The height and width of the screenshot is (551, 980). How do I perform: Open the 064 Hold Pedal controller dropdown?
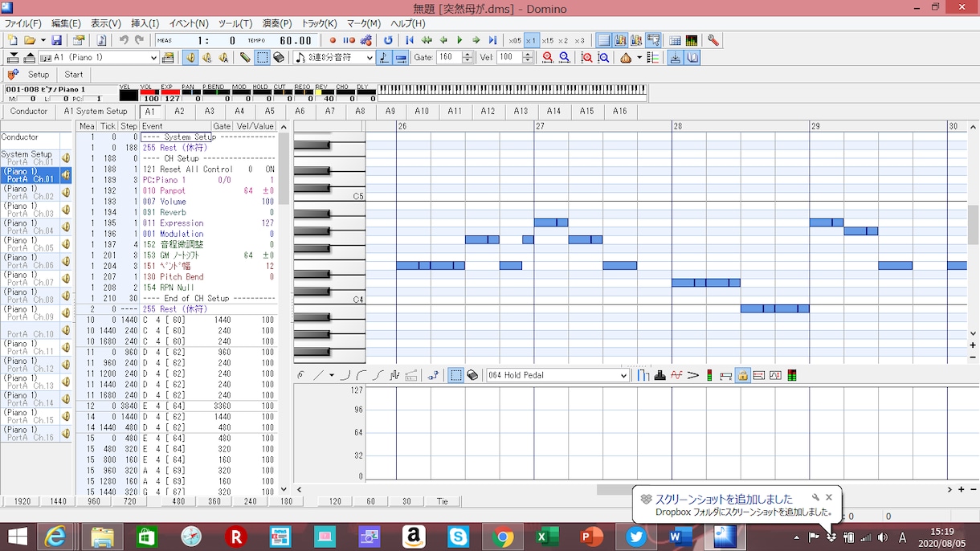(x=623, y=375)
